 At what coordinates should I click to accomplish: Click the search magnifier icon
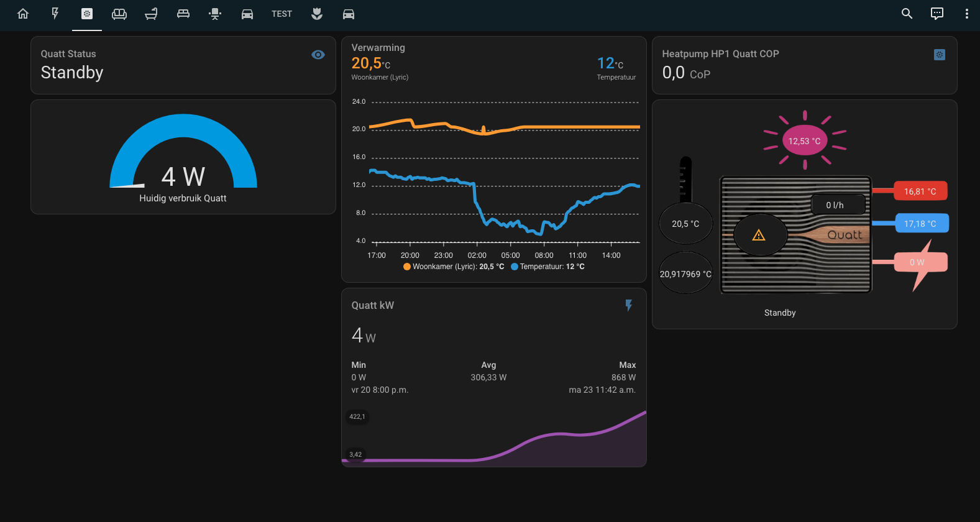(x=907, y=14)
